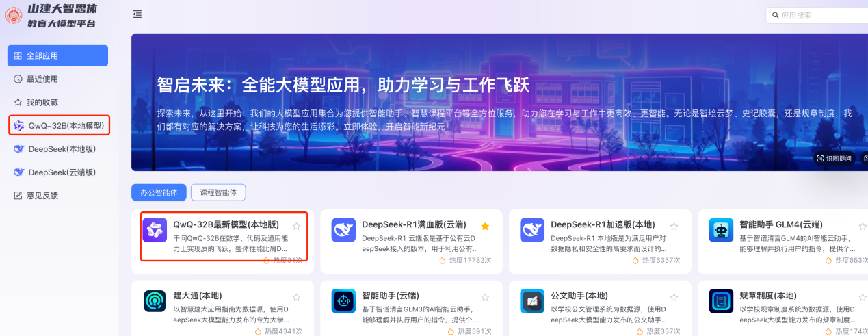Open the 规章制度 app icon

[721, 301]
